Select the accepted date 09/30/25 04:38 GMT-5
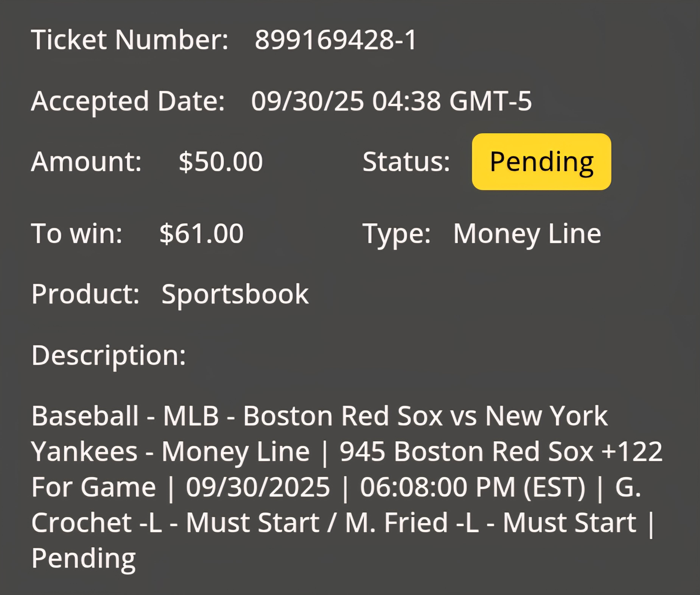This screenshot has height=595, width=700. click(x=391, y=101)
